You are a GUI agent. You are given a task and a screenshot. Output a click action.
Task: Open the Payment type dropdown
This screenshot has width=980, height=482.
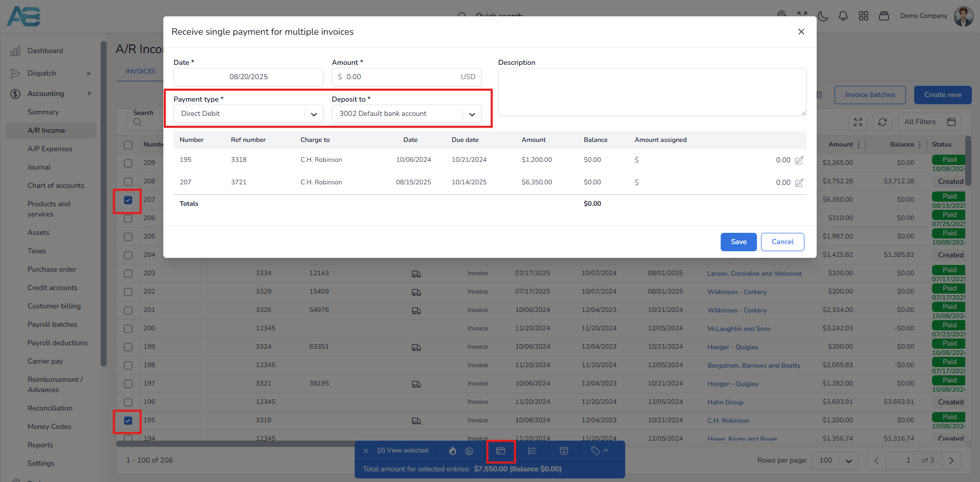click(249, 114)
